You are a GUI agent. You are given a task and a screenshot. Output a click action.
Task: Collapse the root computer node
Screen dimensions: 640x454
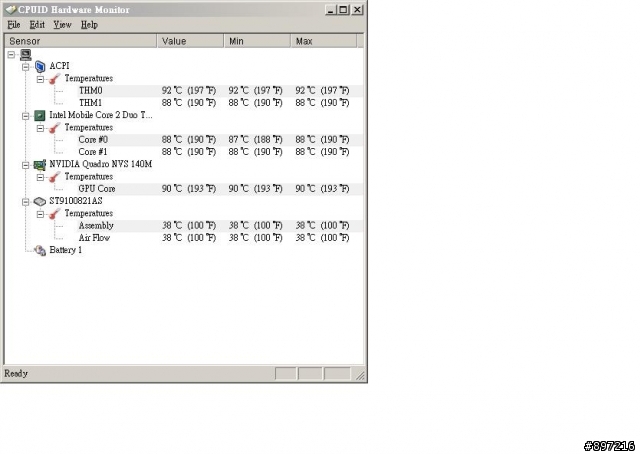[11, 54]
